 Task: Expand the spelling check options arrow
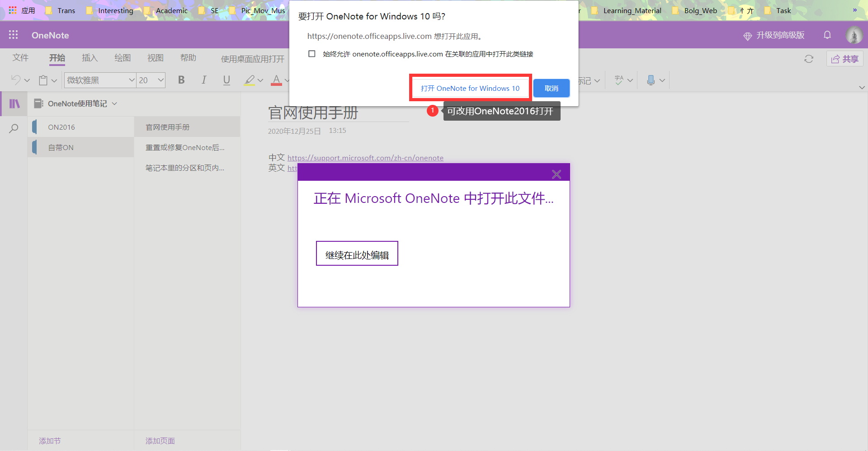pos(630,80)
